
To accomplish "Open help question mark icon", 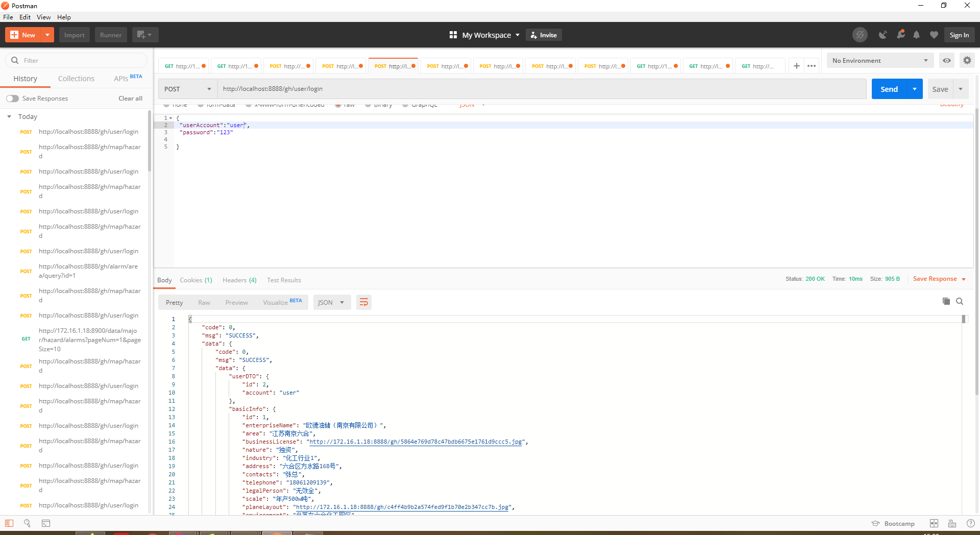I will click(x=971, y=523).
